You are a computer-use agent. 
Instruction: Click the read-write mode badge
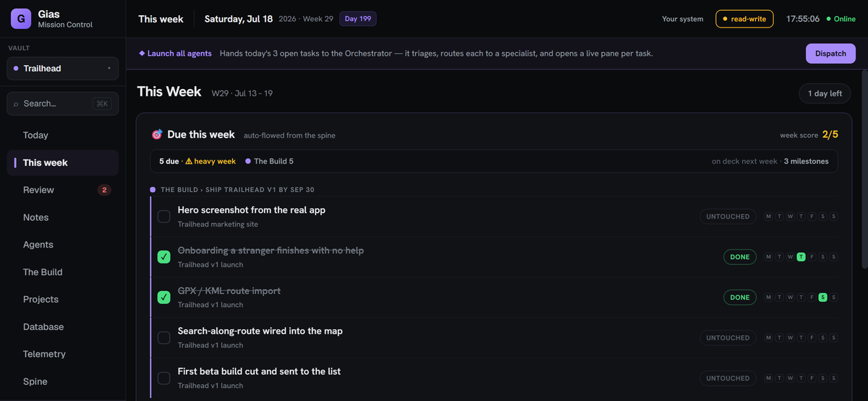coord(744,19)
